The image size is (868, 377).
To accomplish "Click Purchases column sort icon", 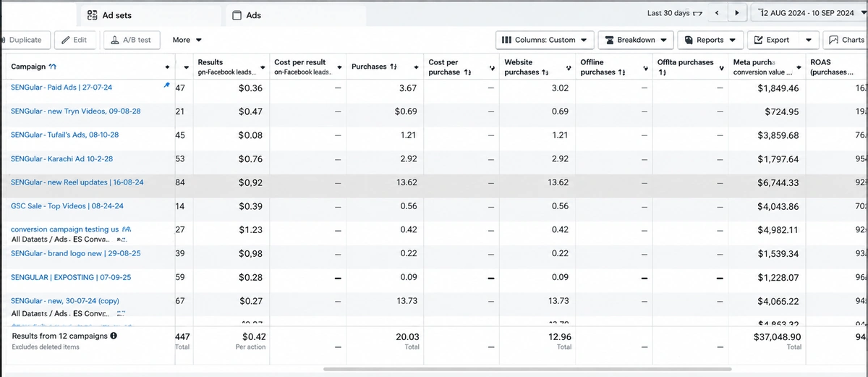I will 393,67.
